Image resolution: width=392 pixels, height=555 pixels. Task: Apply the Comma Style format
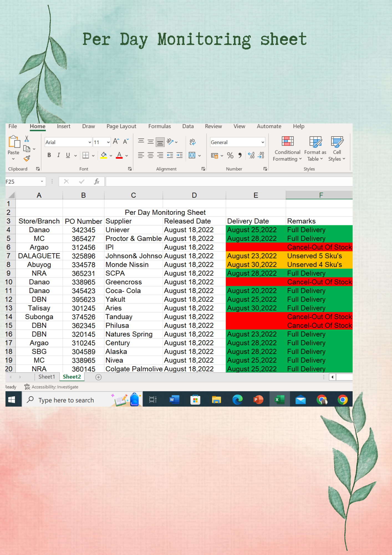(240, 155)
